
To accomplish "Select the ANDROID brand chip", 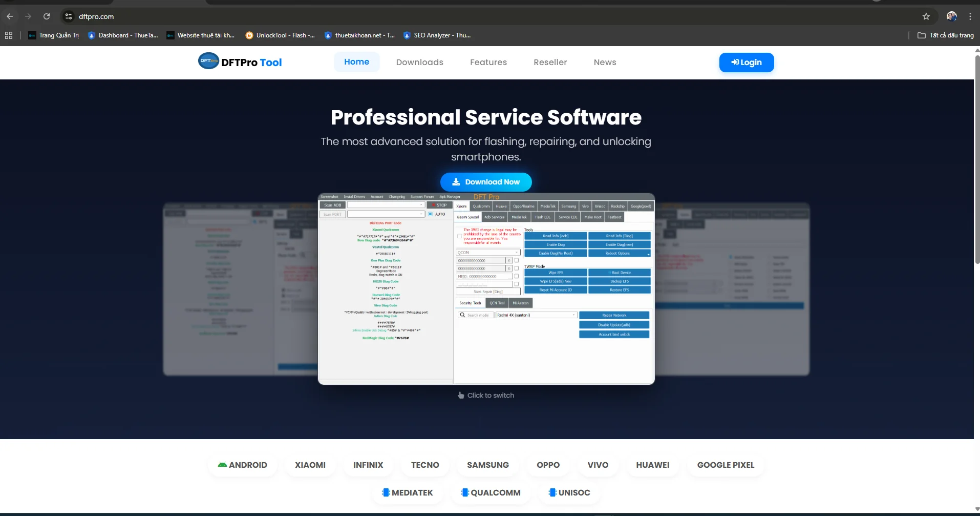I will tap(243, 465).
